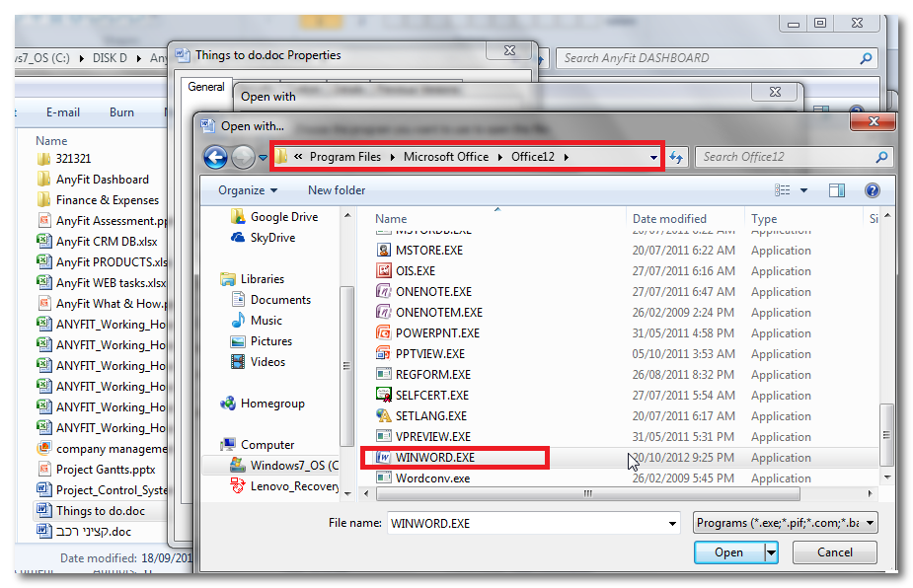Click the refresh address bar icon

click(677, 157)
